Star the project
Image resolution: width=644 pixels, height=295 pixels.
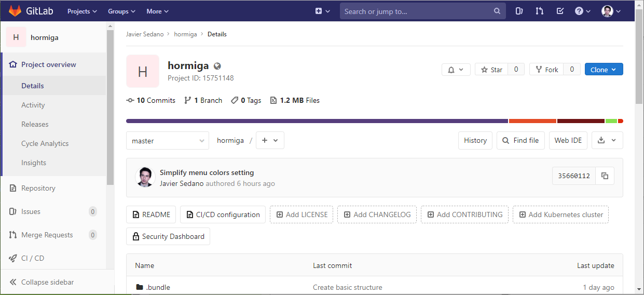[491, 70]
